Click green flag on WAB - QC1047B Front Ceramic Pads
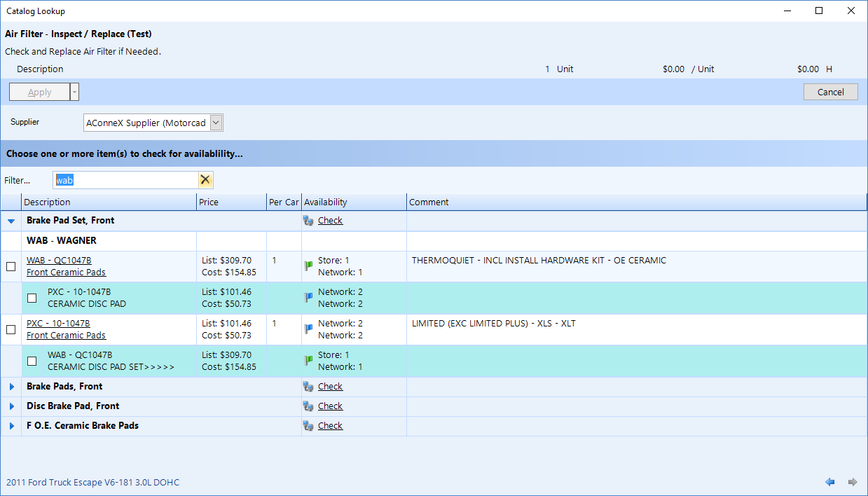The height and width of the screenshot is (496, 868). tap(308, 266)
